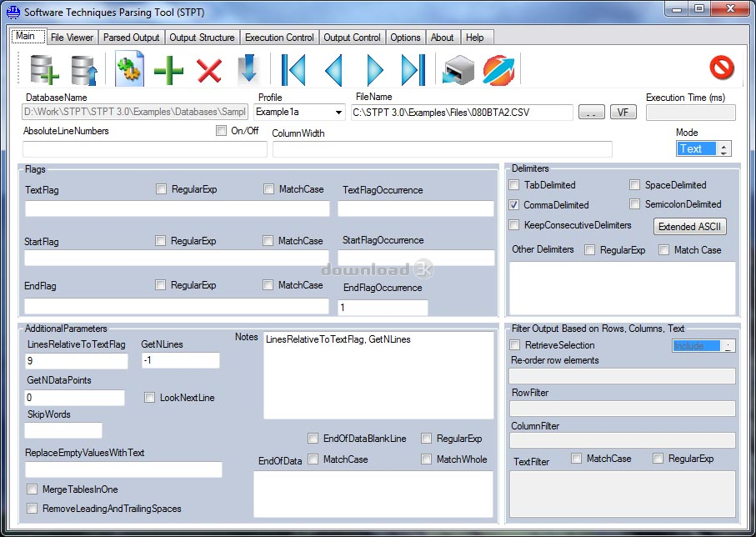The height and width of the screenshot is (537, 756).
Task: Click the orange-blue execute swirl icon
Action: [498, 70]
